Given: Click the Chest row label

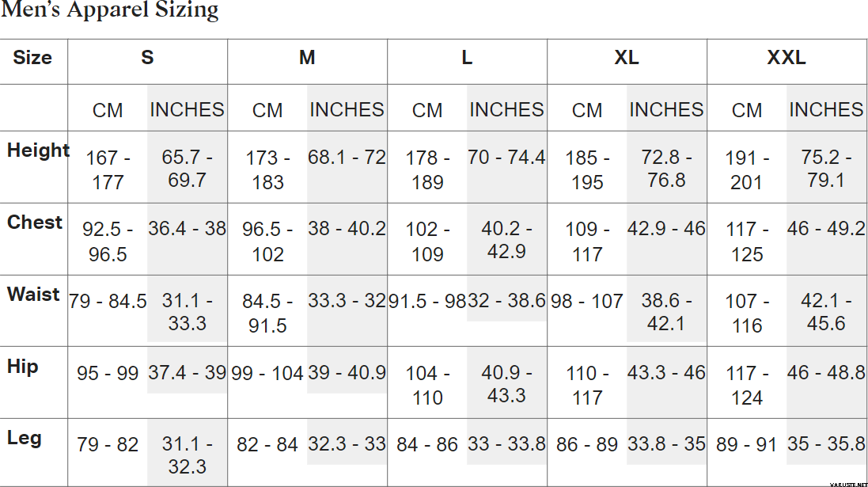Looking at the screenshot, I should [34, 223].
